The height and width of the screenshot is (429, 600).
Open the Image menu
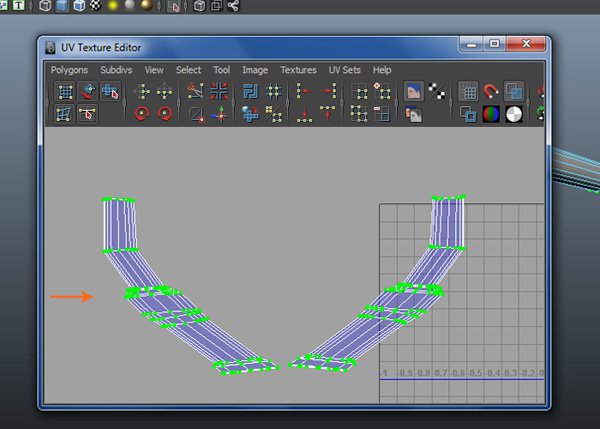(255, 70)
